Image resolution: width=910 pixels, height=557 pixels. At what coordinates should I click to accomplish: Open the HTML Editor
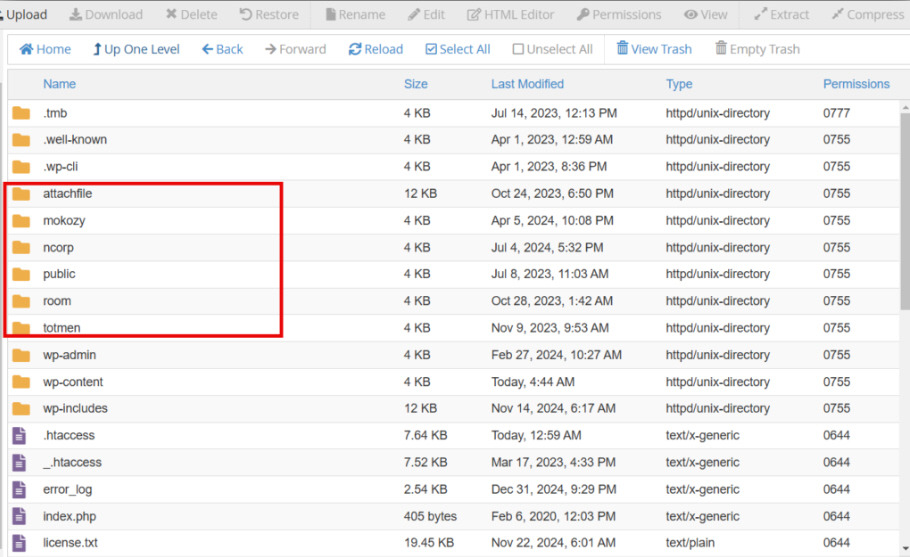click(510, 15)
